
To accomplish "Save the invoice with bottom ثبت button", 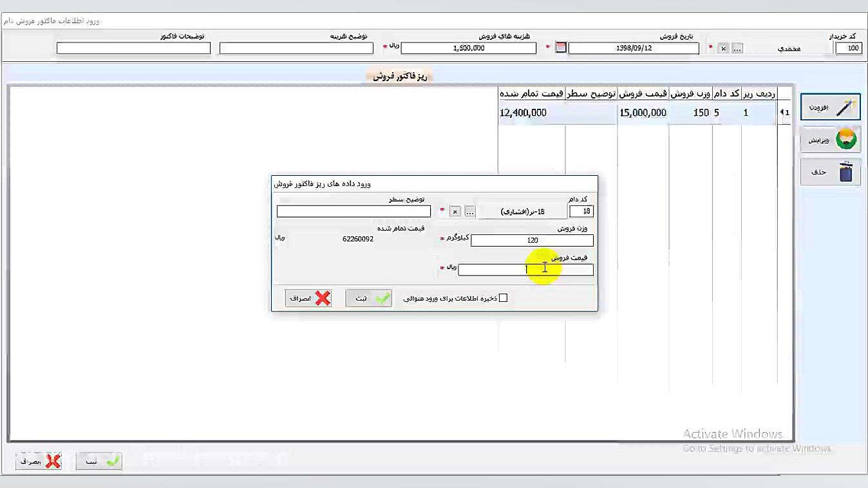I will (x=99, y=461).
